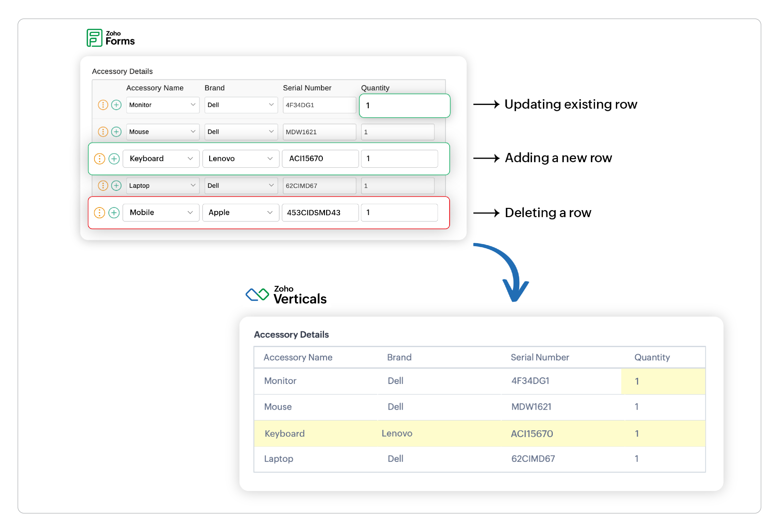Click the 4F34DG1 serial number field
Image resolution: width=779 pixels, height=532 pixels.
319,105
